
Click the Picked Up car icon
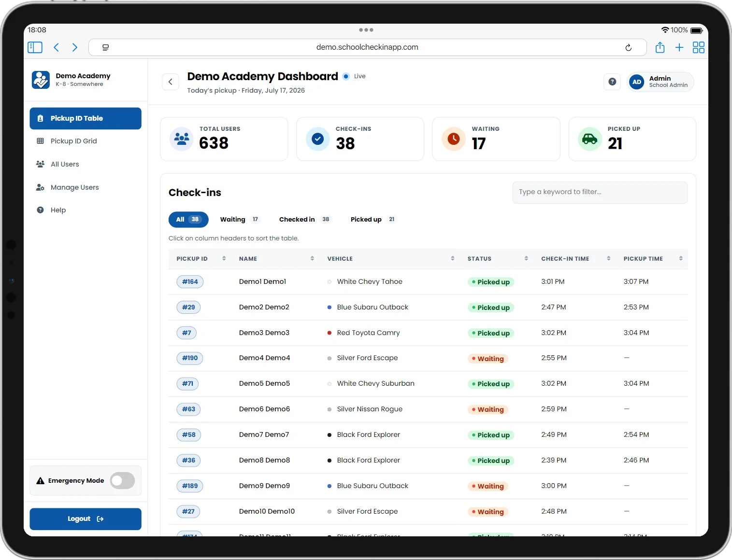click(589, 139)
